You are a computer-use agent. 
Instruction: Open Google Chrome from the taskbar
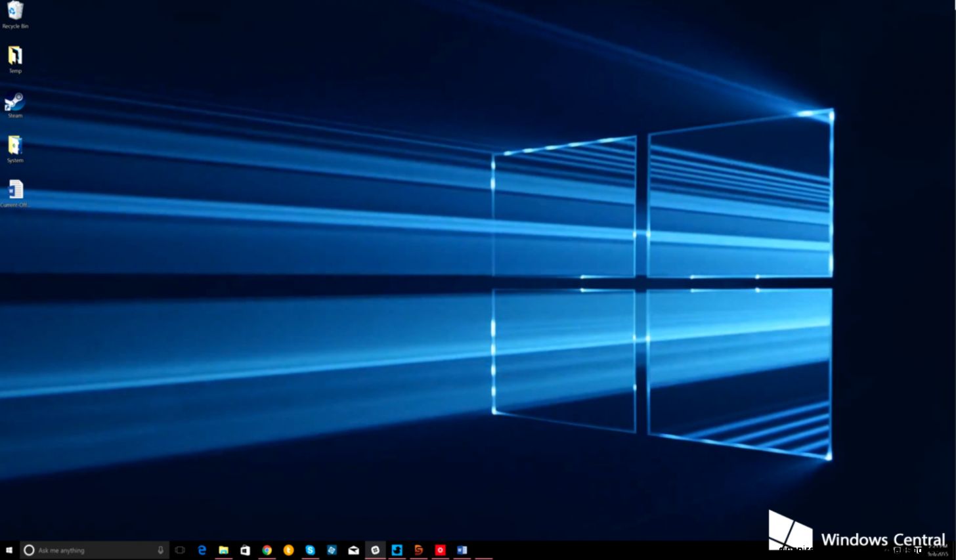tap(267, 549)
